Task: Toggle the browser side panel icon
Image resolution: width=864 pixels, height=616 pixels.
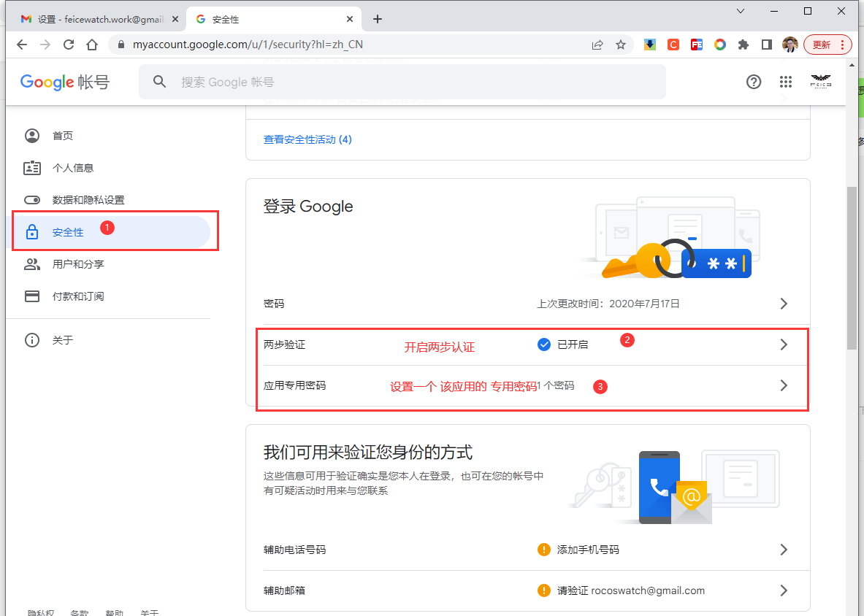Action: pyautogui.click(x=766, y=45)
